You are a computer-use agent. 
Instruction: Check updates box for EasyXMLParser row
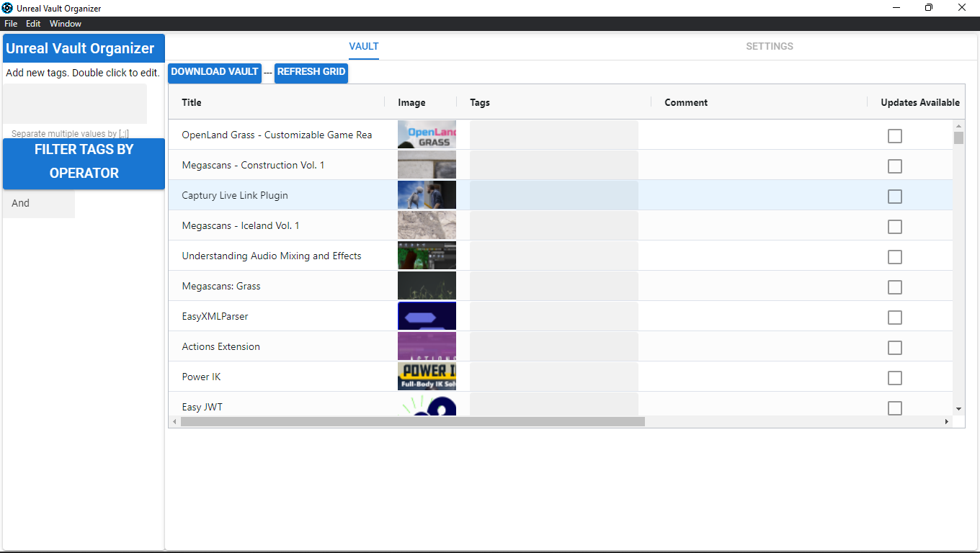[895, 318]
